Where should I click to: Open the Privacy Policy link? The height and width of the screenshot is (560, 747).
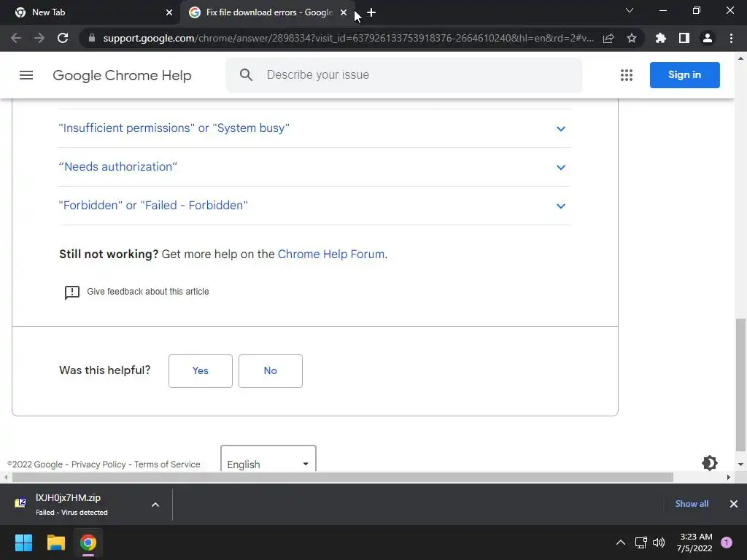[x=98, y=464]
